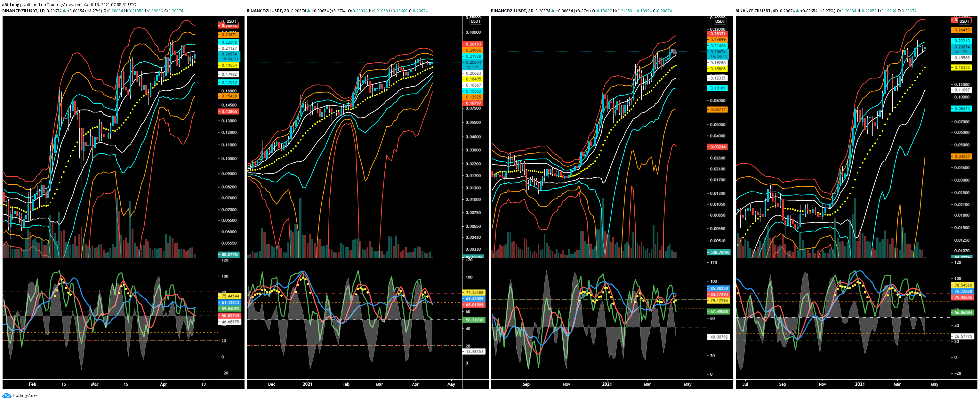Click the BINANCE:ZILUSDT, 2D chart title
Viewport: 980px width, 402px height.
(268, 11)
